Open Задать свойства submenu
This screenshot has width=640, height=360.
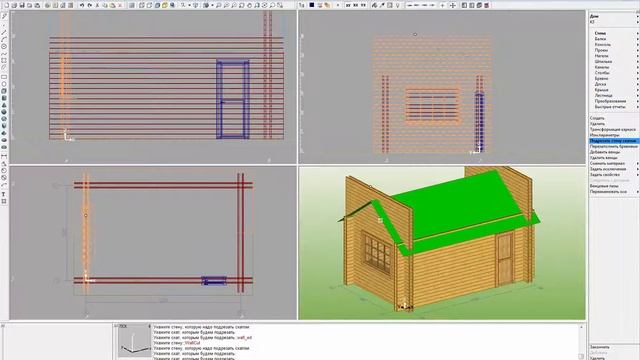click(614, 175)
